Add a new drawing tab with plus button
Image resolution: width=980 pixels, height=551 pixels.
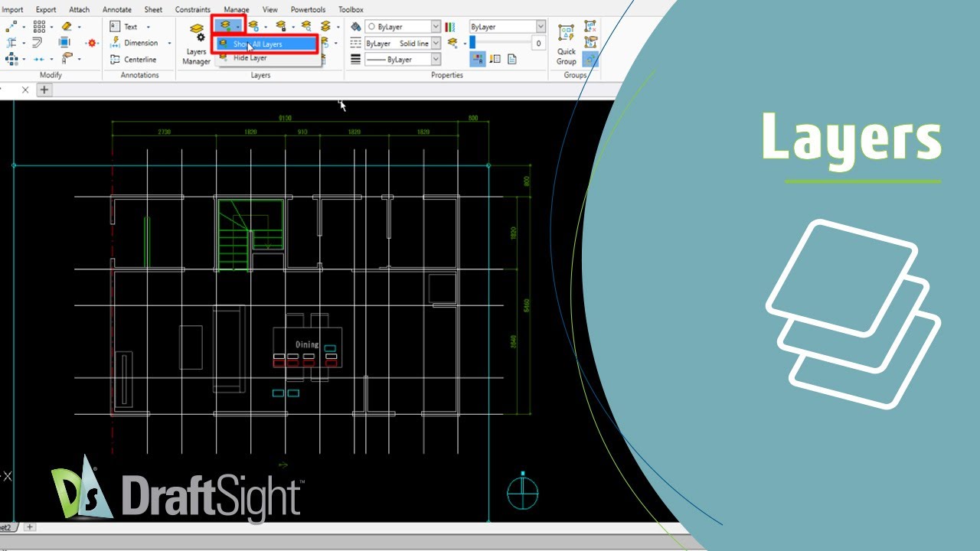click(44, 90)
